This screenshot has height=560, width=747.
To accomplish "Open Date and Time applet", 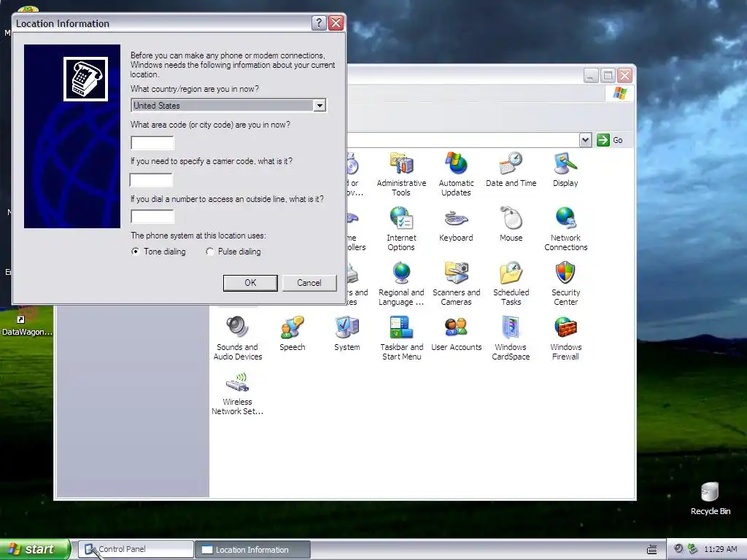I will point(511,169).
